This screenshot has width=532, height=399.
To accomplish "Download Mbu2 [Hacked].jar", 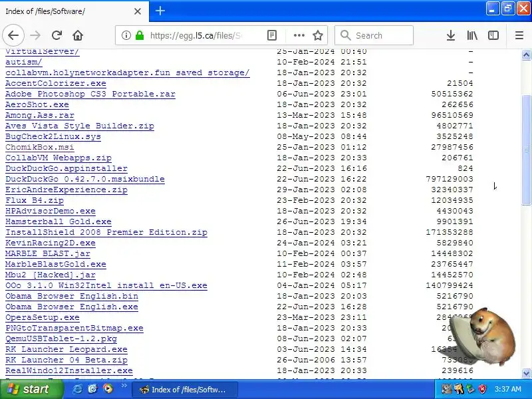I will click(x=51, y=275).
